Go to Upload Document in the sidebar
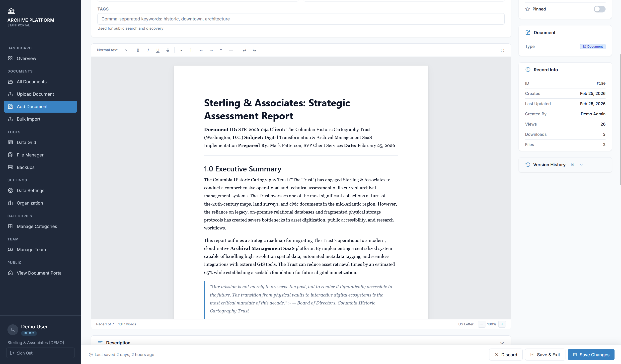The image size is (621, 364). pos(35,94)
